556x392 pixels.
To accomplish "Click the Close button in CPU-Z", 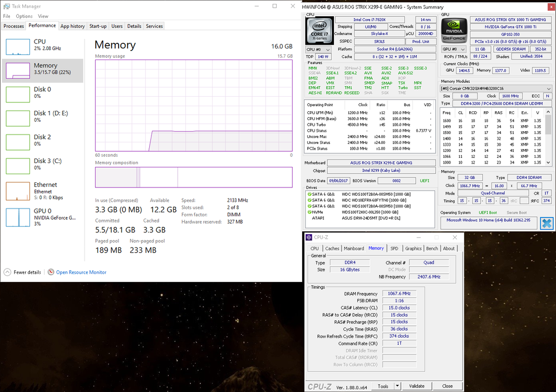I will pos(447,386).
